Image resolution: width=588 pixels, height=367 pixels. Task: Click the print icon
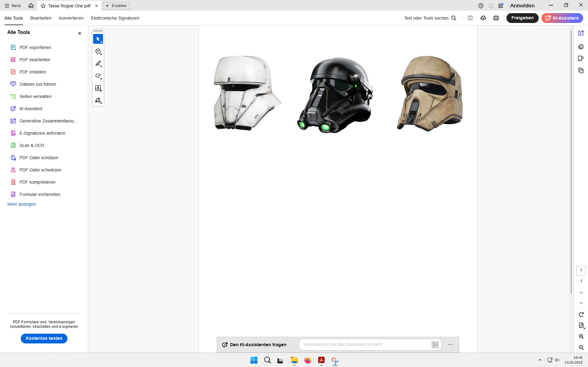point(496,18)
